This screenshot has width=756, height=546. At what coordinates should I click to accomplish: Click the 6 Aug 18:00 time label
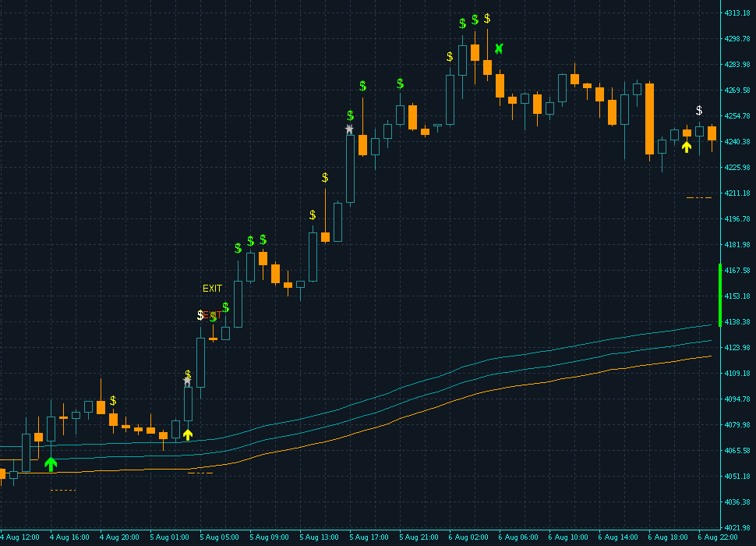tap(668, 537)
